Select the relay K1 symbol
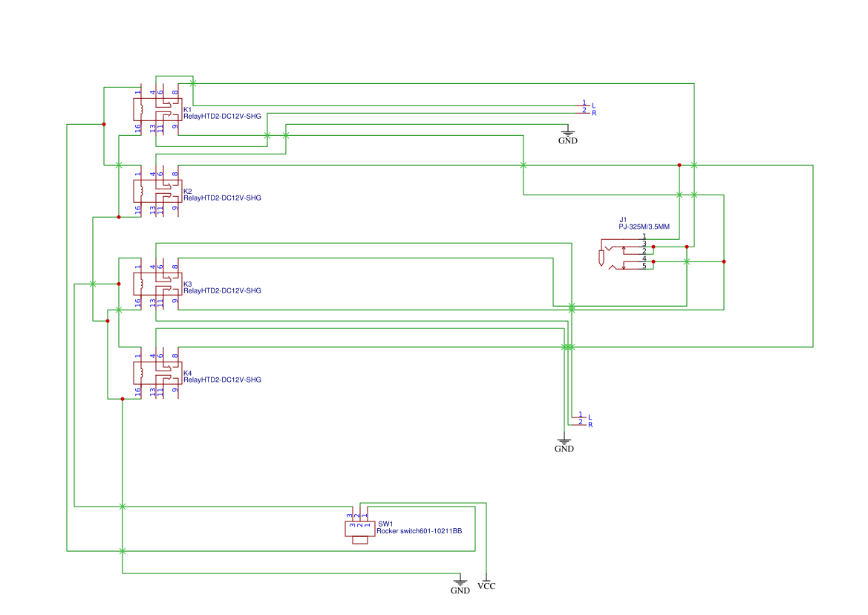Viewport: 868px width, 615px height. click(156, 110)
